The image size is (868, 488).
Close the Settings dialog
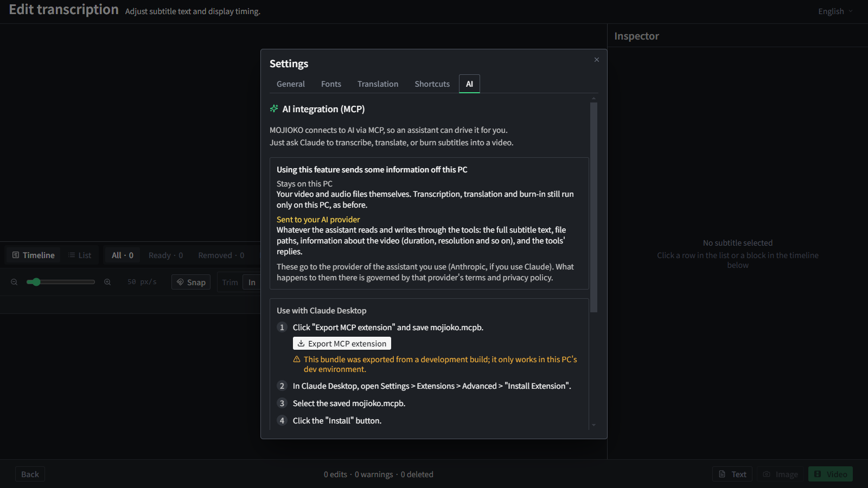pos(596,60)
